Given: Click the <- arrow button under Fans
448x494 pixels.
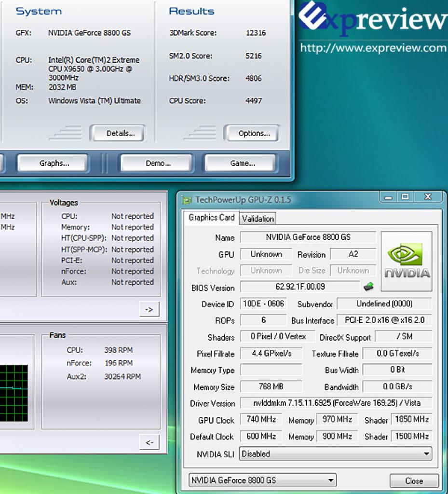Looking at the screenshot, I should point(149,443).
